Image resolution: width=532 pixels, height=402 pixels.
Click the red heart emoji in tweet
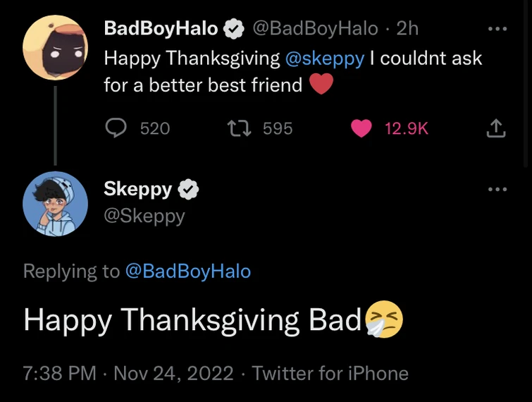click(321, 85)
